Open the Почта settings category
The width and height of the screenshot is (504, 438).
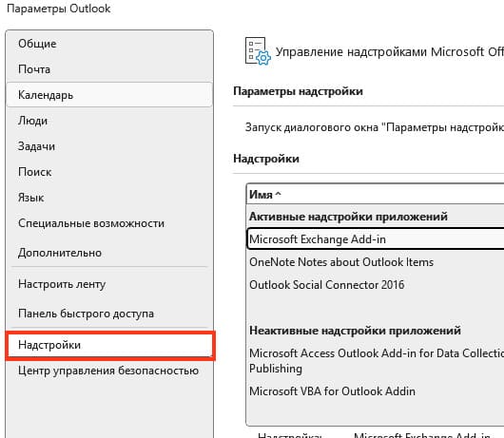coord(109,69)
